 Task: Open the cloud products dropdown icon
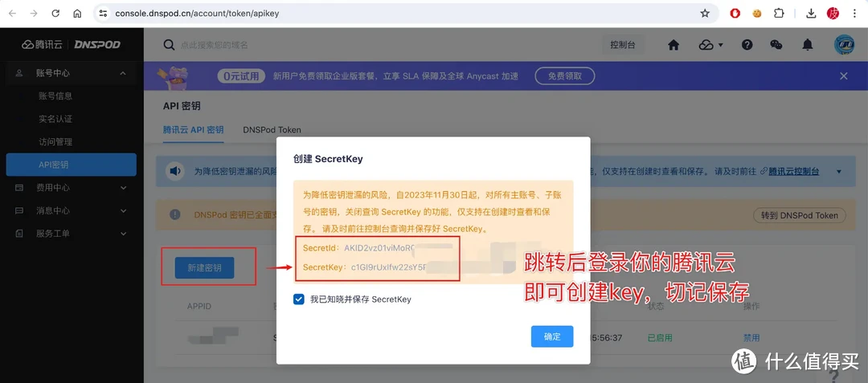(x=710, y=45)
